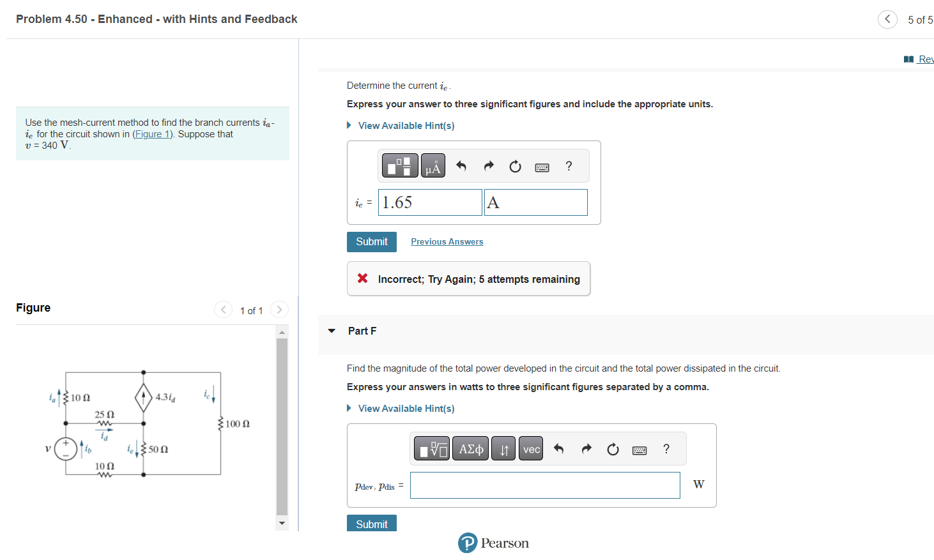This screenshot has height=560, width=934.
Task: Open help for ie answer box
Action: [569, 166]
